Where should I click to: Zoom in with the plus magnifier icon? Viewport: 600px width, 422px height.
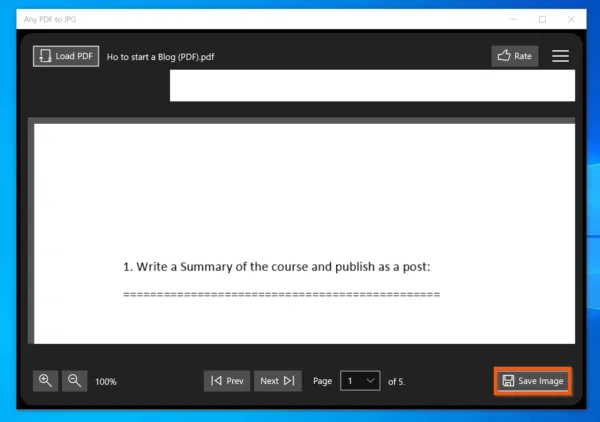(46, 381)
